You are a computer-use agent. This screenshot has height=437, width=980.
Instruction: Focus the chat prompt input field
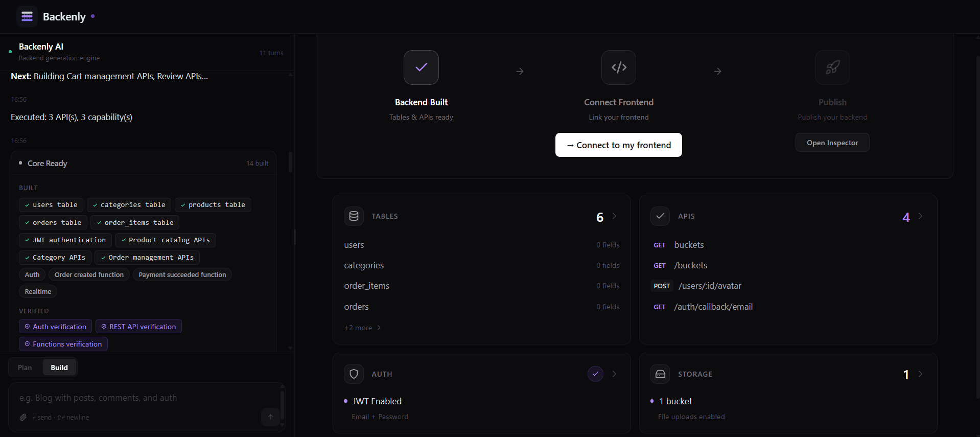click(x=143, y=398)
